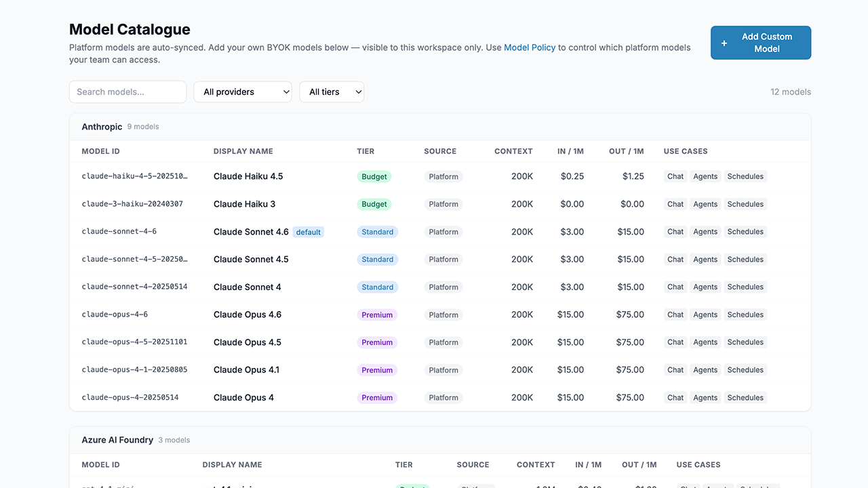Click the Agents tag in Claude Haiku 3 row
Screen dimensions: 868x488
pyautogui.click(x=705, y=204)
